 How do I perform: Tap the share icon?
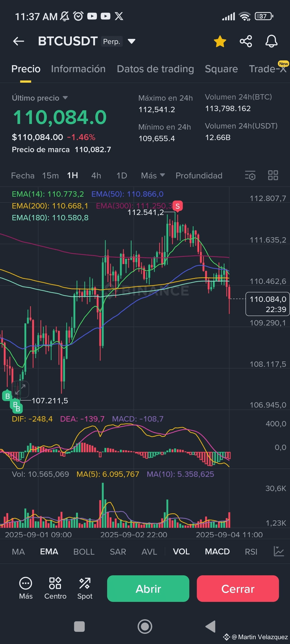246,41
